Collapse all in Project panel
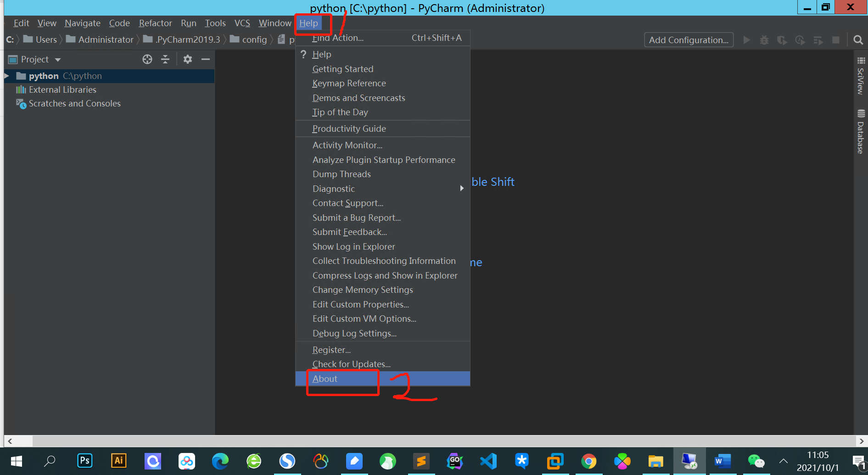The width and height of the screenshot is (868, 475). (x=165, y=59)
